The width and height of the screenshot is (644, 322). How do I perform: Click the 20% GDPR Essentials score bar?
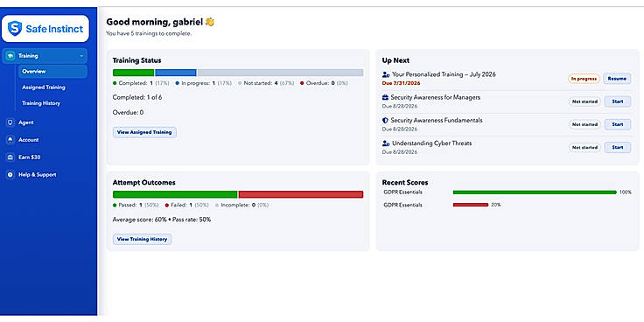pos(470,205)
